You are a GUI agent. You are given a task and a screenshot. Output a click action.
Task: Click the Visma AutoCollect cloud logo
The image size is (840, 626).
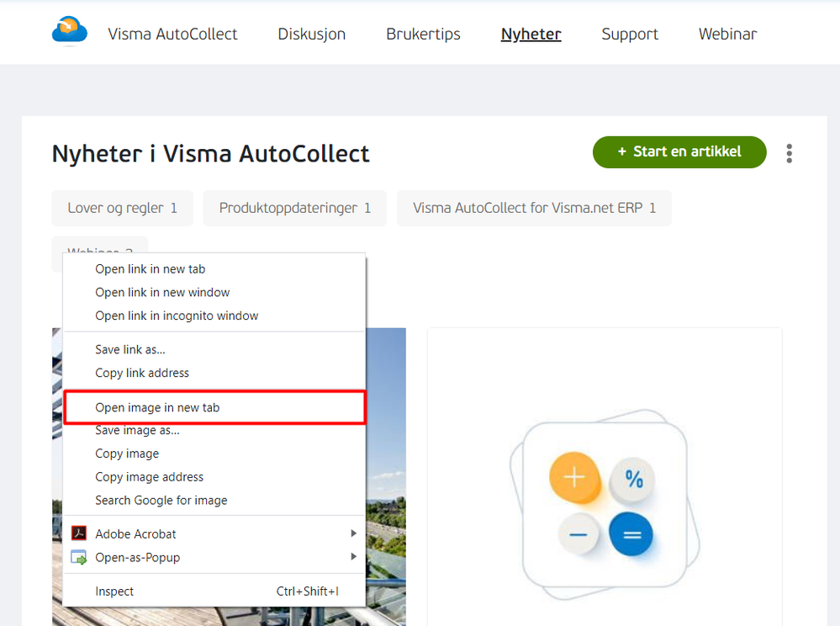(x=70, y=31)
